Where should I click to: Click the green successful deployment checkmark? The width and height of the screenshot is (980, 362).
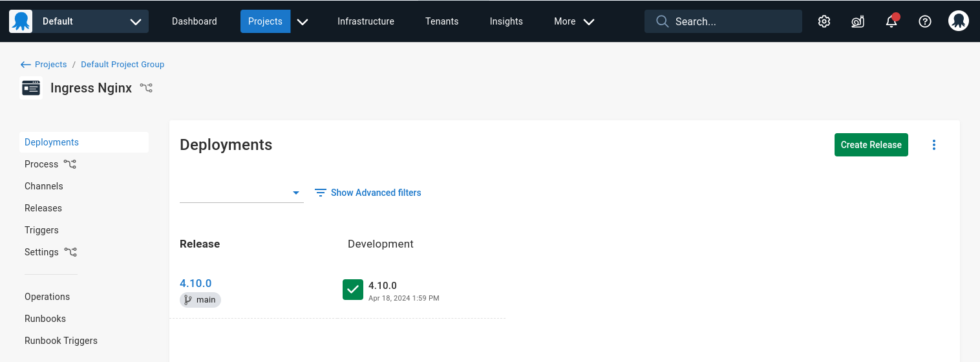tap(353, 290)
